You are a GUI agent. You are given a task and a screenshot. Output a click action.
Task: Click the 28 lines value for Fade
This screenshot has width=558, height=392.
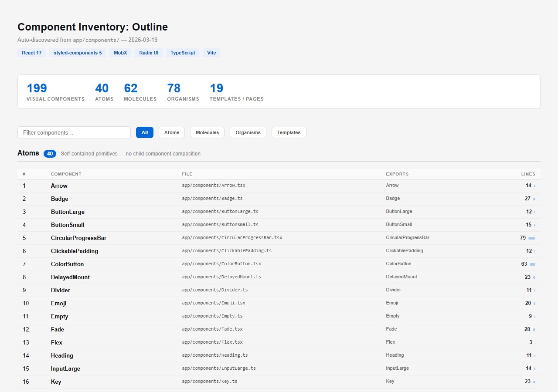[527, 329]
